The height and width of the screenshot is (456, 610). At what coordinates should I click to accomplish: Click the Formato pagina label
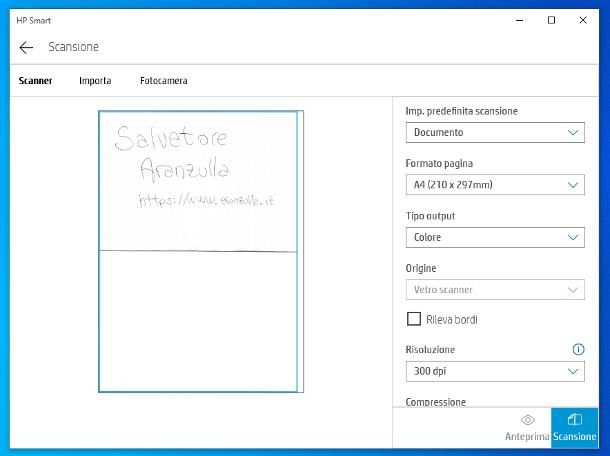tap(439, 163)
